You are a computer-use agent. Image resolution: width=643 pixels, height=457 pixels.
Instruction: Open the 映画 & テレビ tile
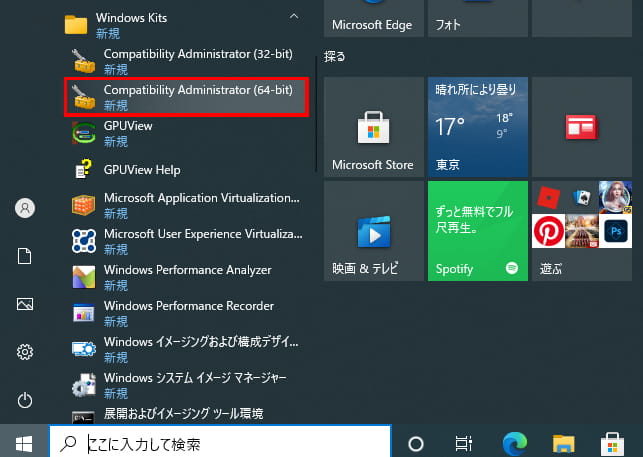click(x=374, y=231)
